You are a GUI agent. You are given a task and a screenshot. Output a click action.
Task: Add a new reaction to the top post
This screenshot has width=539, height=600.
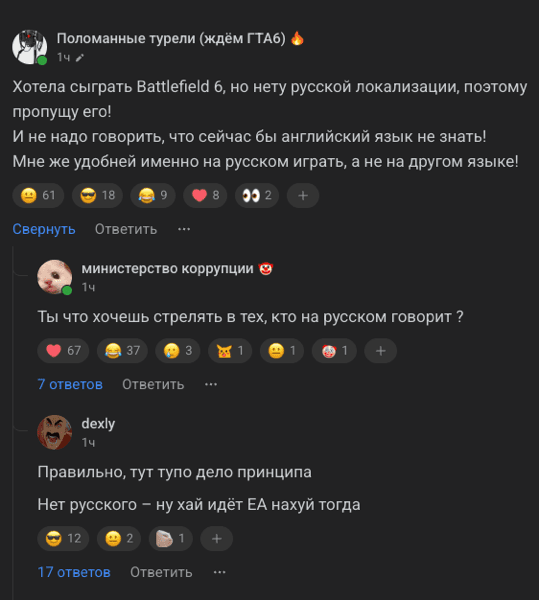pyautogui.click(x=303, y=196)
